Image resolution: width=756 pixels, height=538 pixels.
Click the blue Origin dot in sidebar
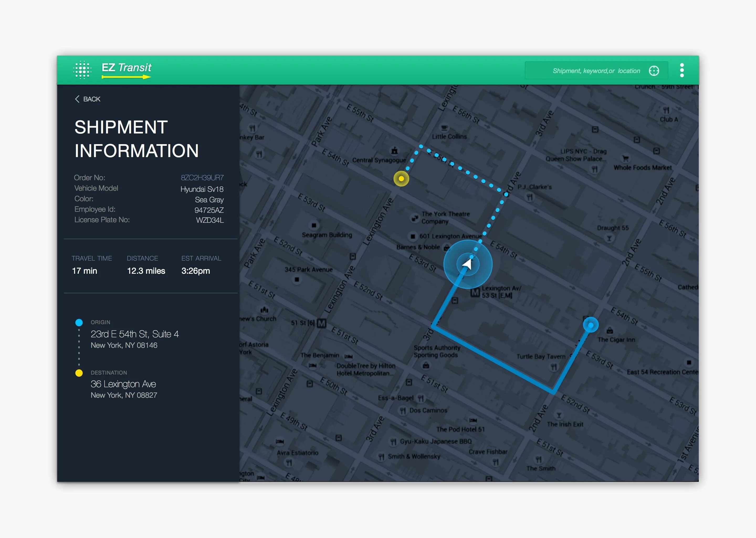coord(79,322)
